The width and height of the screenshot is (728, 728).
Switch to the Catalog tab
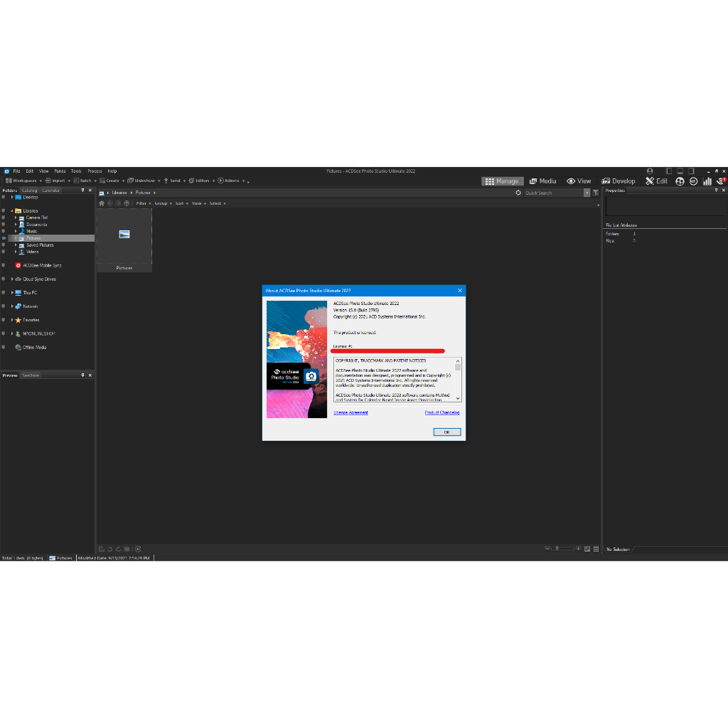coord(29,191)
